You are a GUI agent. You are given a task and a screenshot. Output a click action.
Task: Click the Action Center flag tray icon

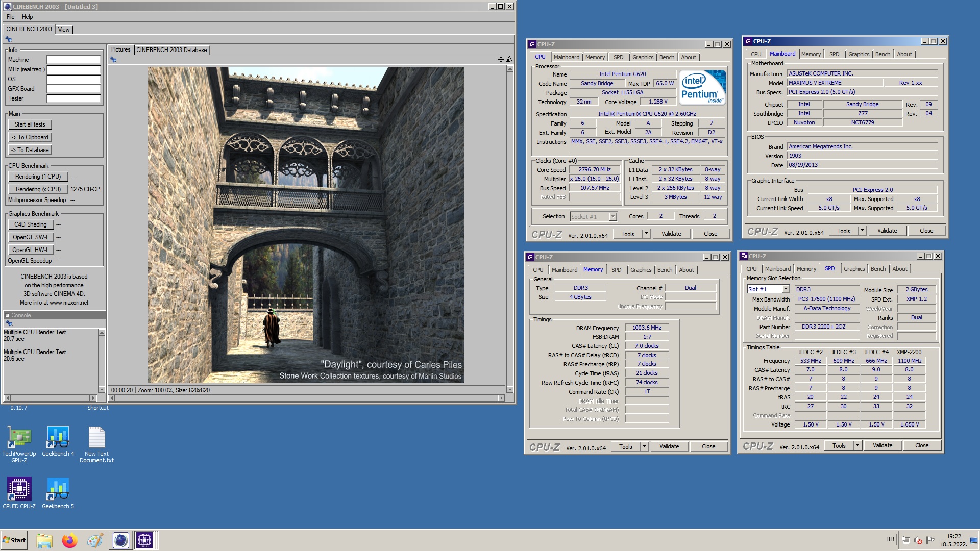930,540
